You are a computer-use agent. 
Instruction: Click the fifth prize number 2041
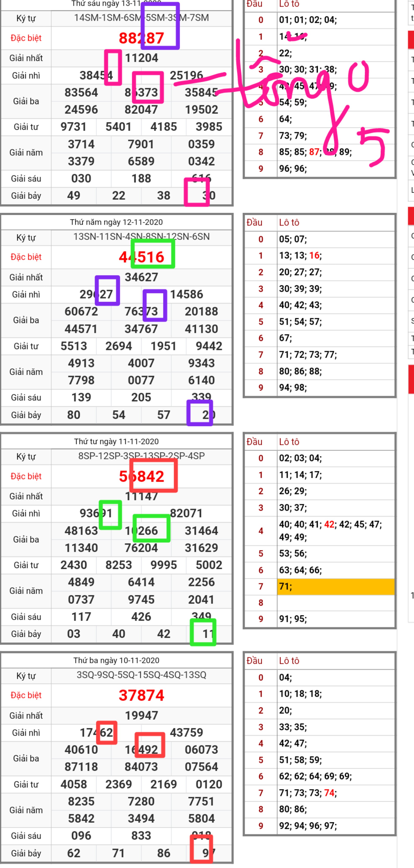tap(201, 600)
